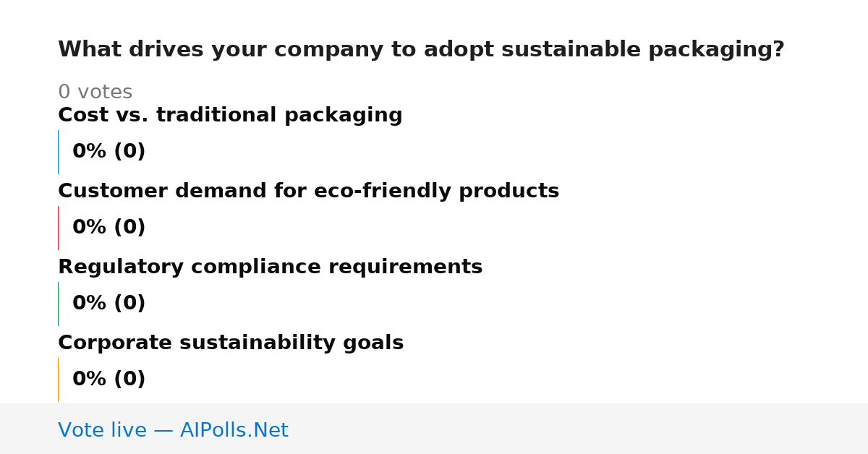868x454 pixels.
Task: Click the red bar under Customer demand
Action: [58, 228]
